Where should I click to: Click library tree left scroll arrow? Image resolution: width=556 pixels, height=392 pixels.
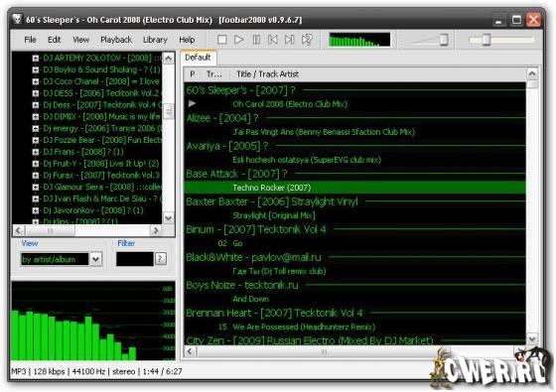point(19,230)
